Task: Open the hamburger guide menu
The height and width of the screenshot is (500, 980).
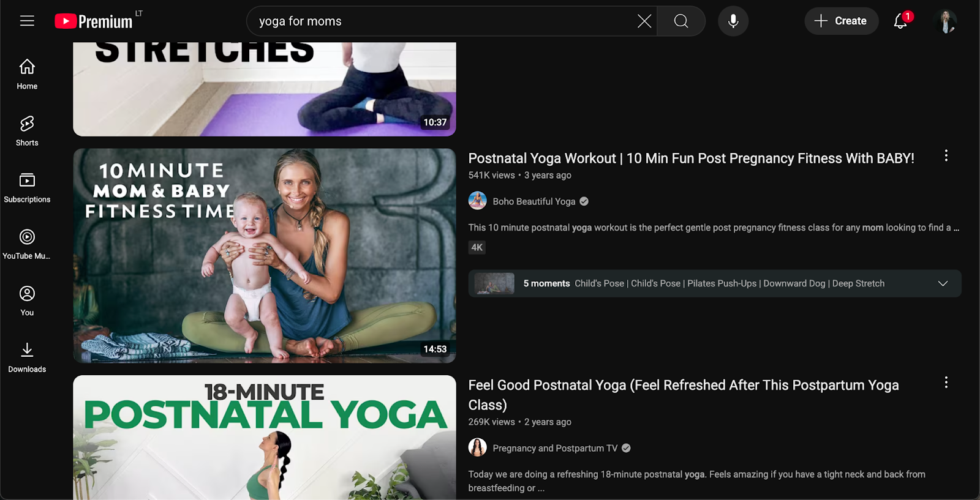Action: [x=27, y=21]
